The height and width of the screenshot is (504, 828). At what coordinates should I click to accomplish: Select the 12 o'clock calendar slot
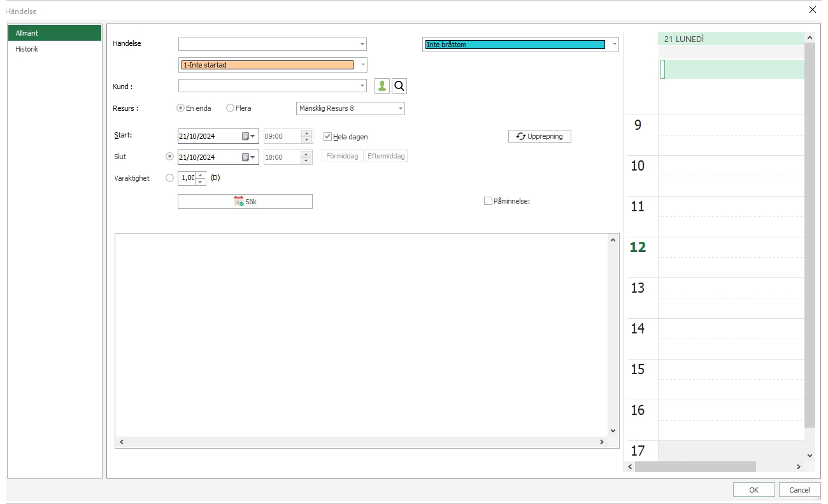tap(731, 247)
